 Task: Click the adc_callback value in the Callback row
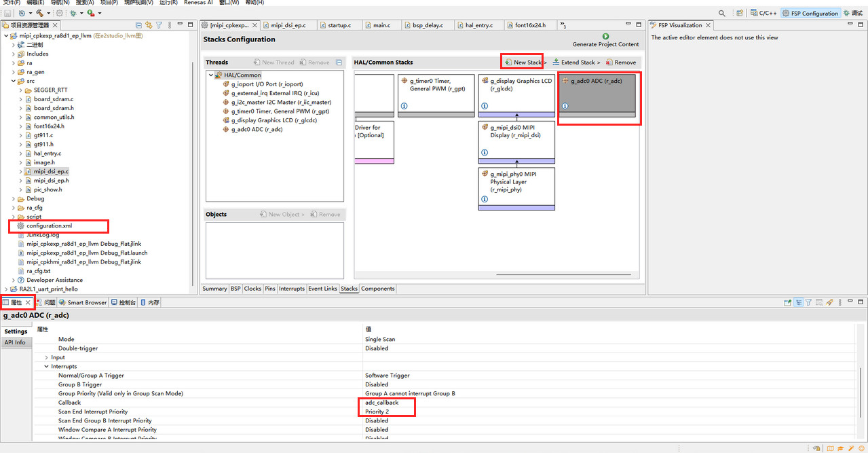pos(382,403)
